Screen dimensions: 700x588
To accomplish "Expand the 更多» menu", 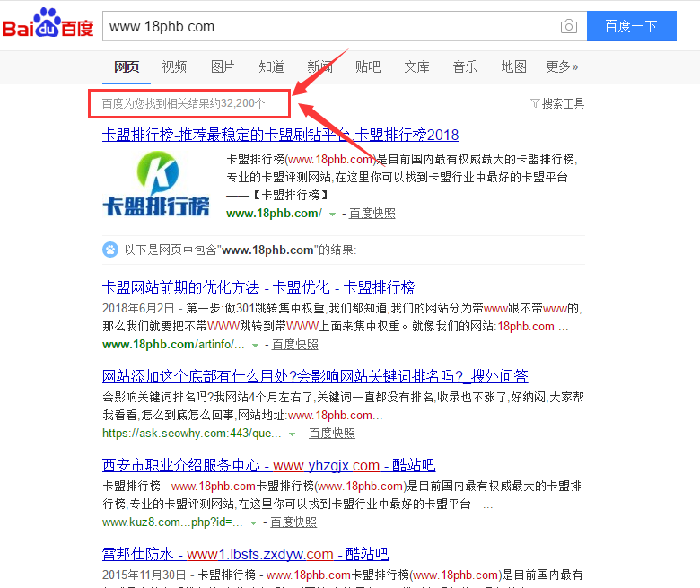I will point(562,67).
